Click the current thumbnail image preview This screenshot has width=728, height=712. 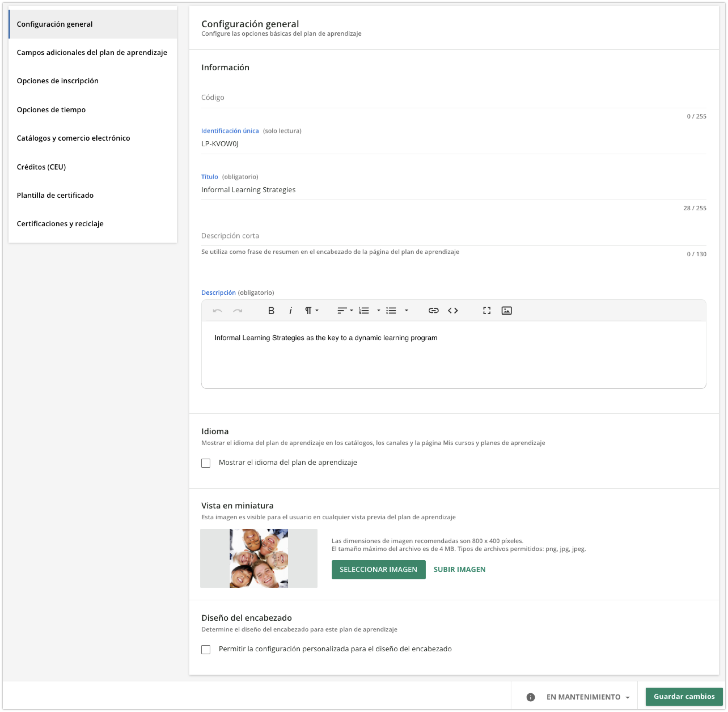(x=259, y=558)
